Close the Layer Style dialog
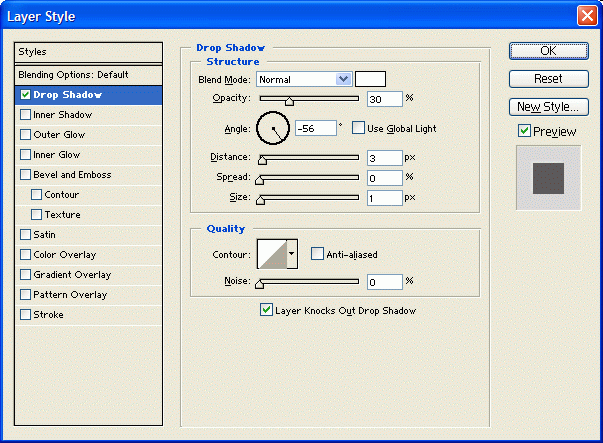 (x=587, y=16)
